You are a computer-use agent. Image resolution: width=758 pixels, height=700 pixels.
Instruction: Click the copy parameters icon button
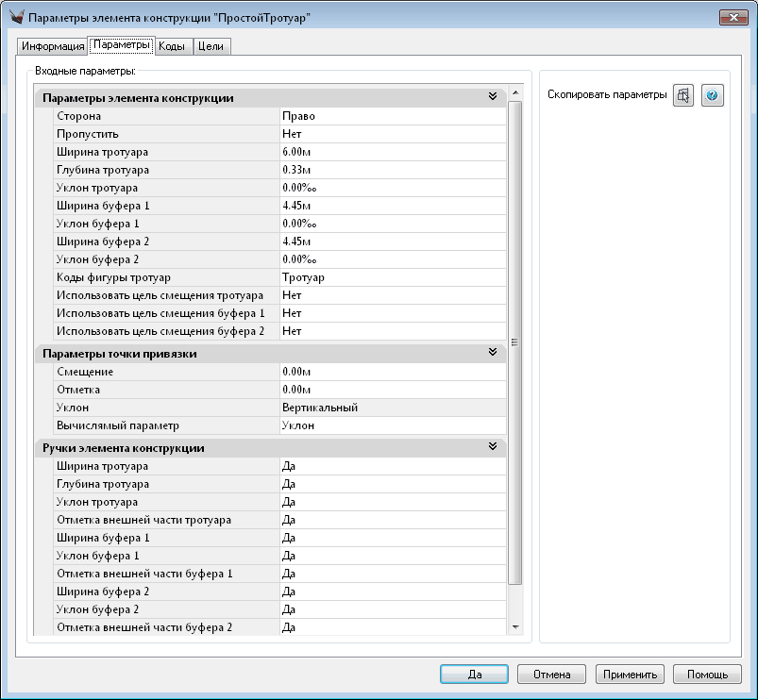(x=683, y=96)
